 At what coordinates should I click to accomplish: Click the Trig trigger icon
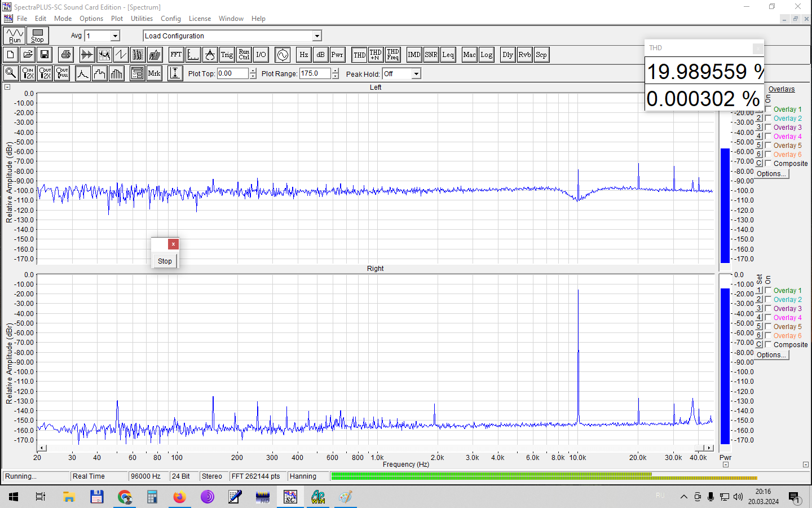227,55
